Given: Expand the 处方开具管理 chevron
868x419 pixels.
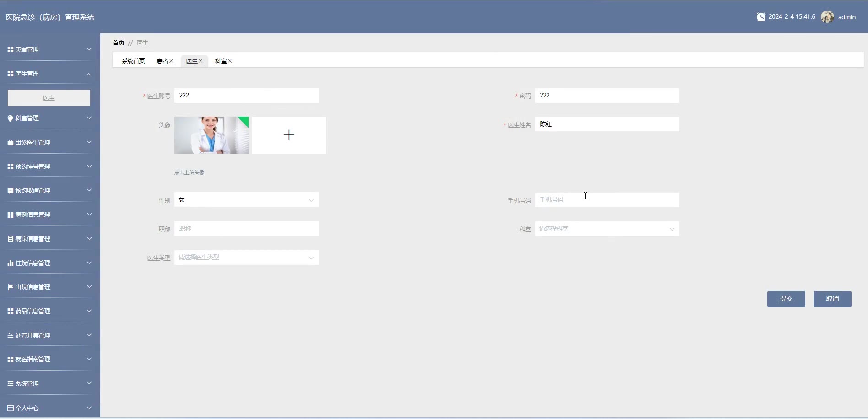Looking at the screenshot, I should click(89, 335).
